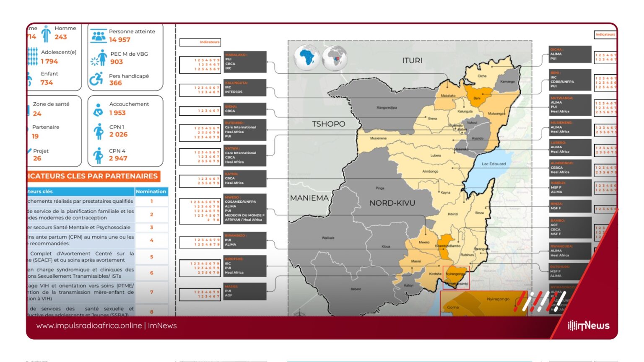
Task: Click the Homme figure icon
Action: [46, 34]
